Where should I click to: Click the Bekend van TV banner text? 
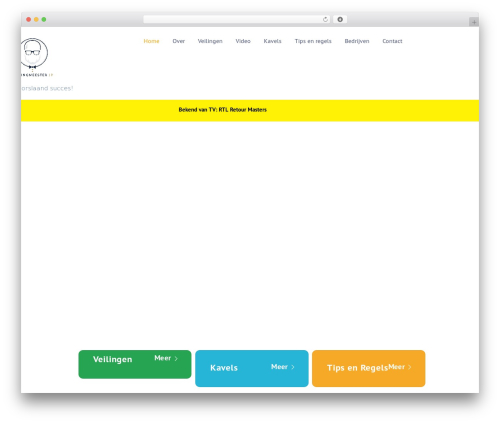pyautogui.click(x=223, y=110)
